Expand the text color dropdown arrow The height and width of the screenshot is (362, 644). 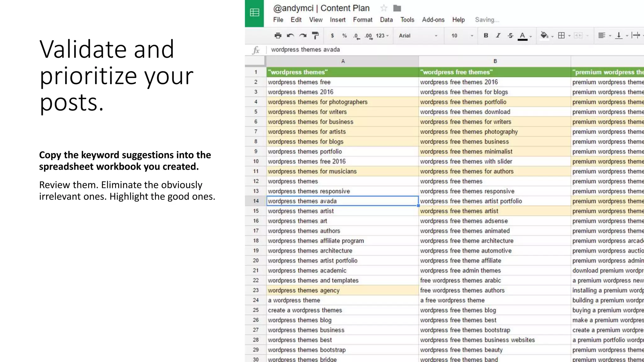point(531,36)
